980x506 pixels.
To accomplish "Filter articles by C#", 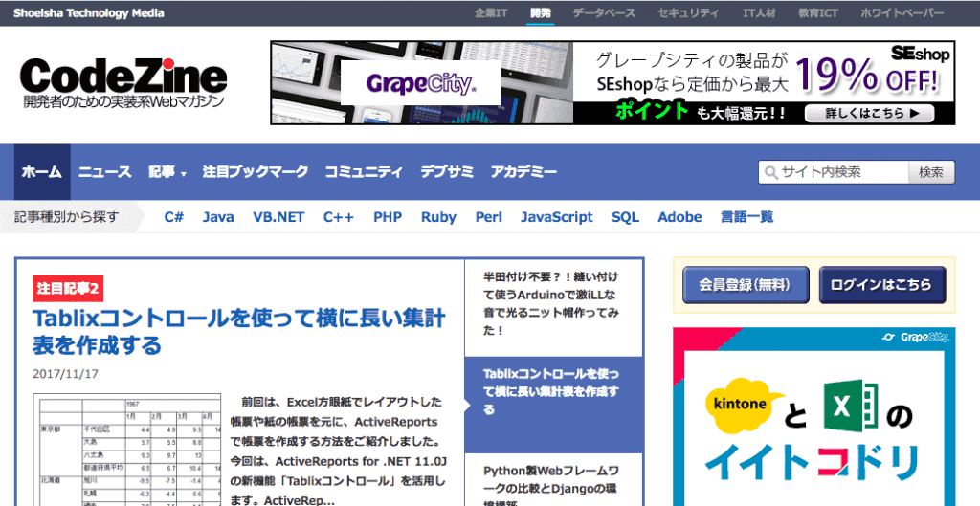I will [x=174, y=217].
